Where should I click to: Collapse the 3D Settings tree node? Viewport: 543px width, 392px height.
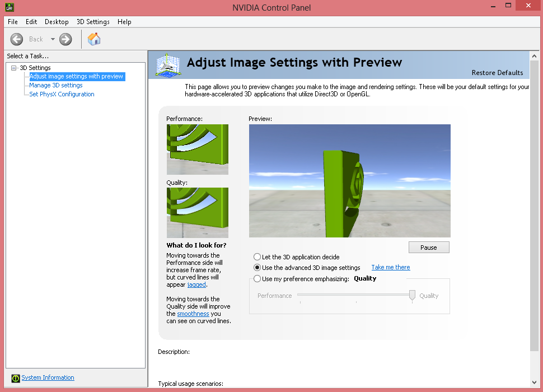click(x=14, y=68)
